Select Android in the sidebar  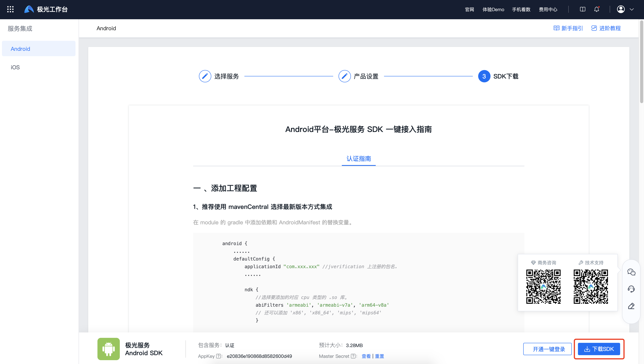point(39,49)
